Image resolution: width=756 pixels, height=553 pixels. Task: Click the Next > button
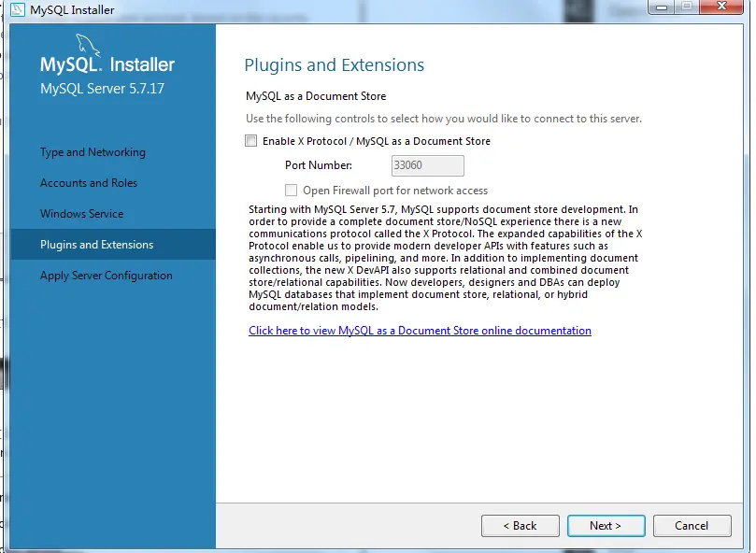click(606, 526)
